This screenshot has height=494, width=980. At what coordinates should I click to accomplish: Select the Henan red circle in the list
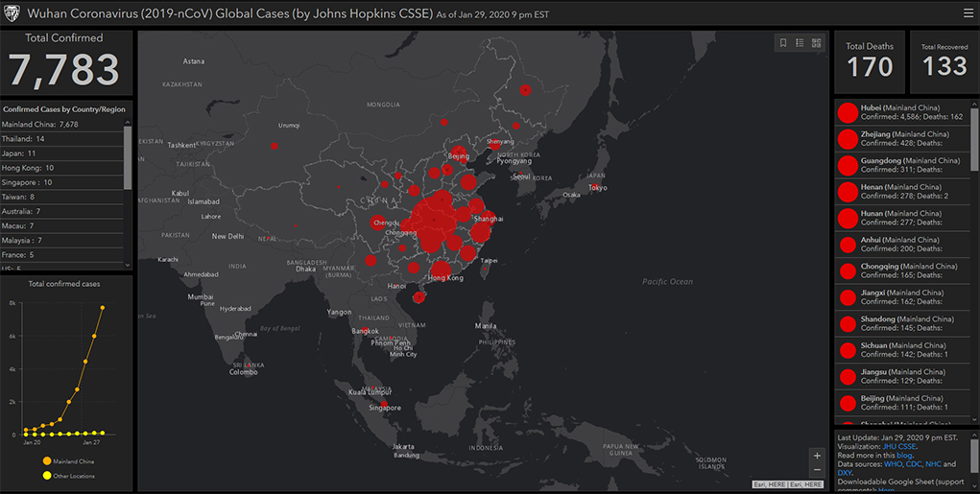pos(848,191)
